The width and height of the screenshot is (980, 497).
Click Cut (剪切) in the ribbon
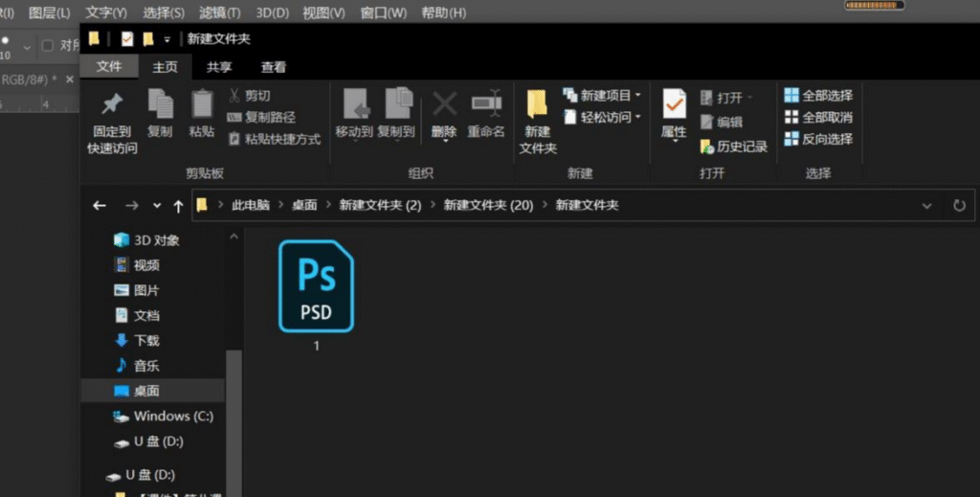[x=249, y=96]
